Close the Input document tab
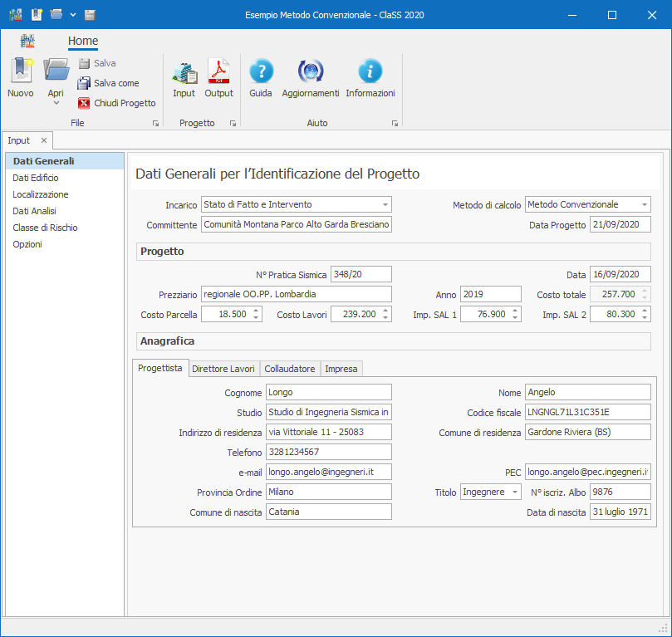Viewport: 672px width, 637px height. pos(44,140)
